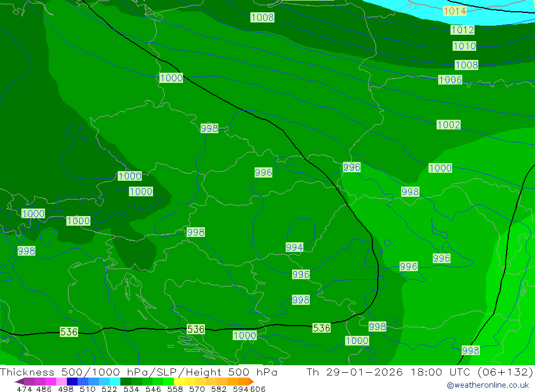The image size is (535, 392).
Task: Click the 1002 isobar label
Action: [x=448, y=125]
